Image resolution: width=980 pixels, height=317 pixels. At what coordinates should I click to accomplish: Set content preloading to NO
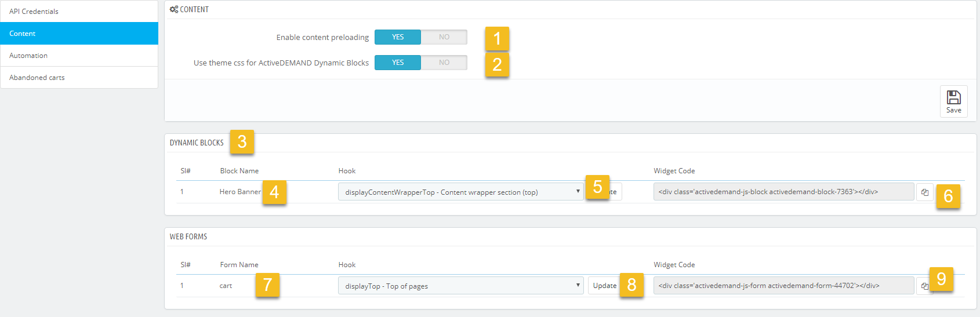(x=444, y=37)
